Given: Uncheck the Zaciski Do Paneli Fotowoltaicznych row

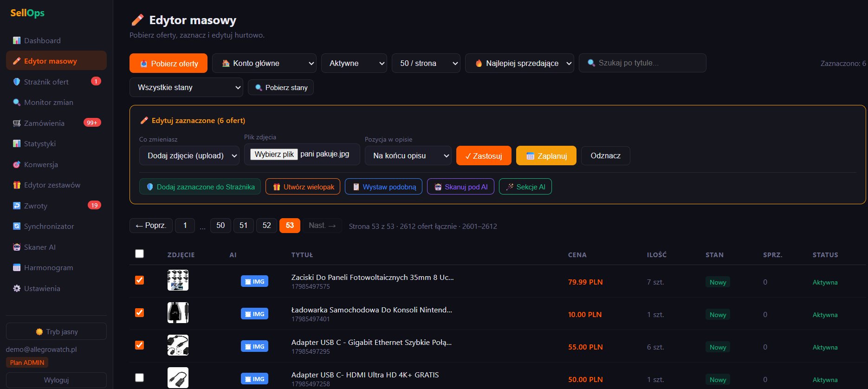Looking at the screenshot, I should 139,280.
